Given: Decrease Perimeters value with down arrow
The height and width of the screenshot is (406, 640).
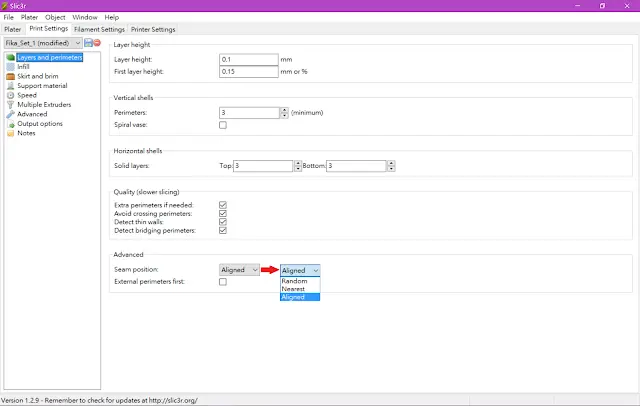Looking at the screenshot, I should click(x=284, y=115).
